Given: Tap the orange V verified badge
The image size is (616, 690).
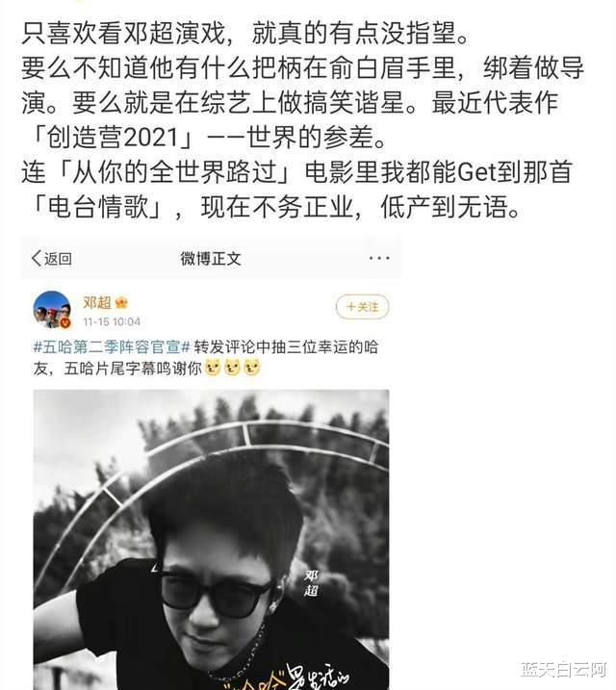Looking at the screenshot, I should pos(65,323).
